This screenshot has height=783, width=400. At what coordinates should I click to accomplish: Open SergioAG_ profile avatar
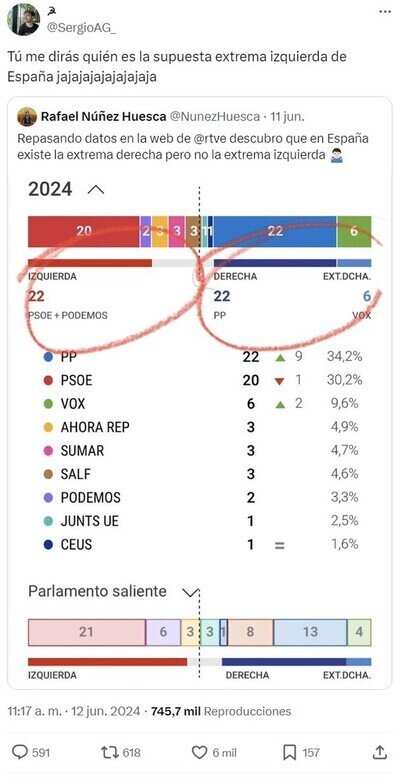tap(23, 19)
